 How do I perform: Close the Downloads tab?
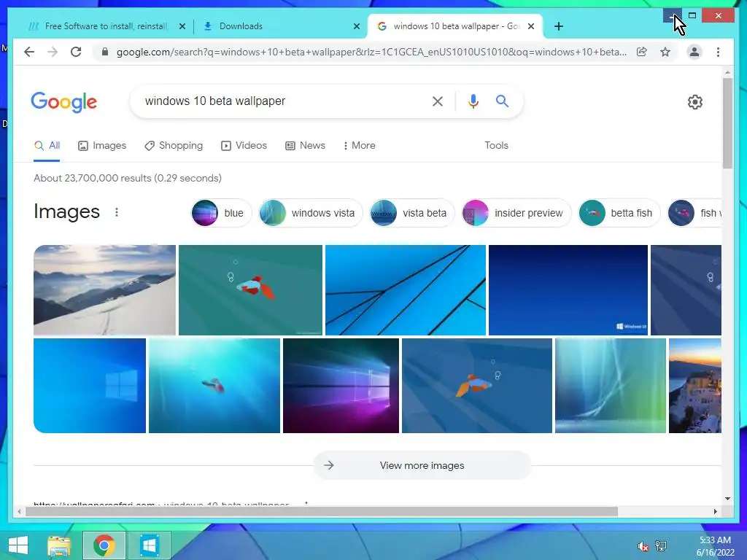coord(356,26)
